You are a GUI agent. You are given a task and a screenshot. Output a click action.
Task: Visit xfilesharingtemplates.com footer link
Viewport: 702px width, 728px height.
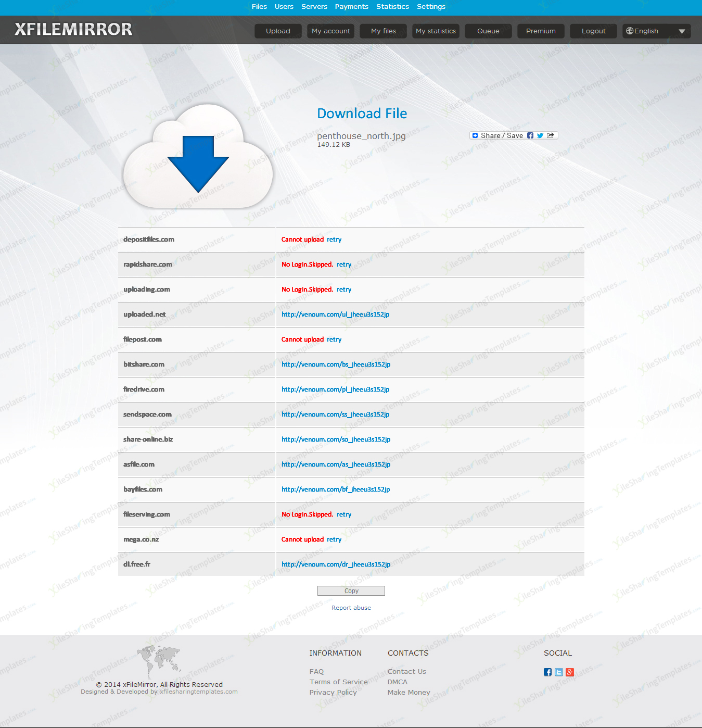(x=199, y=692)
